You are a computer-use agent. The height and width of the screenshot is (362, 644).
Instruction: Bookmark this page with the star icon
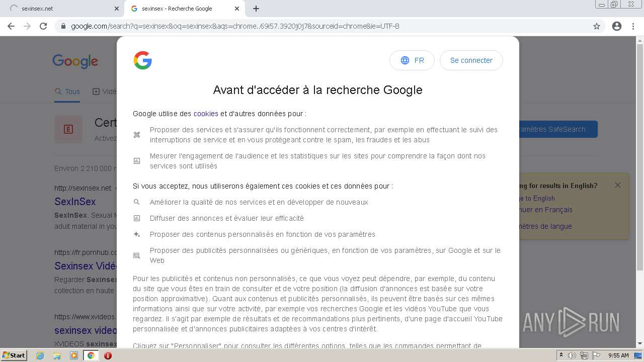tap(597, 26)
